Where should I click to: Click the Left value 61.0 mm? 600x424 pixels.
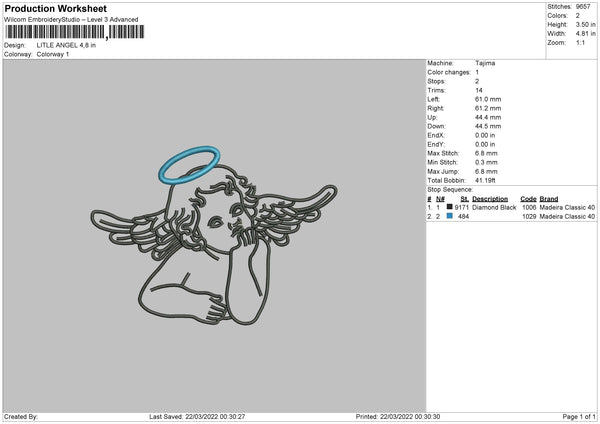pyautogui.click(x=488, y=99)
